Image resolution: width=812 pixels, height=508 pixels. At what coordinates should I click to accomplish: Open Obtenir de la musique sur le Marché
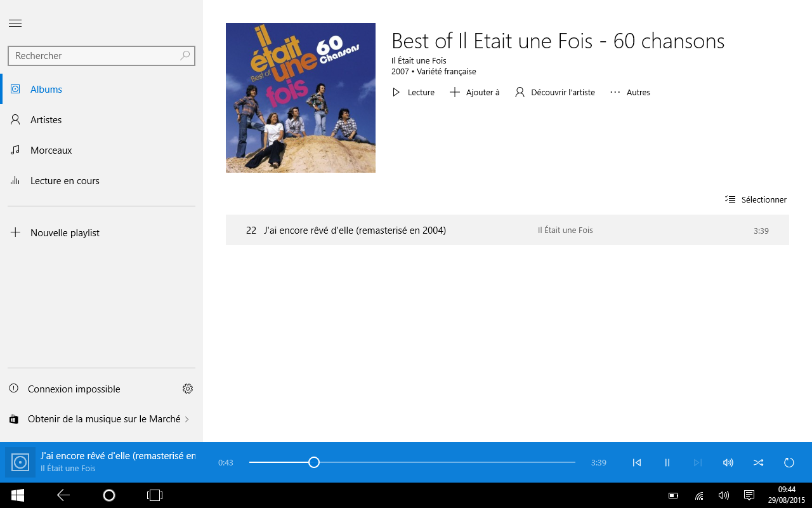point(101,419)
